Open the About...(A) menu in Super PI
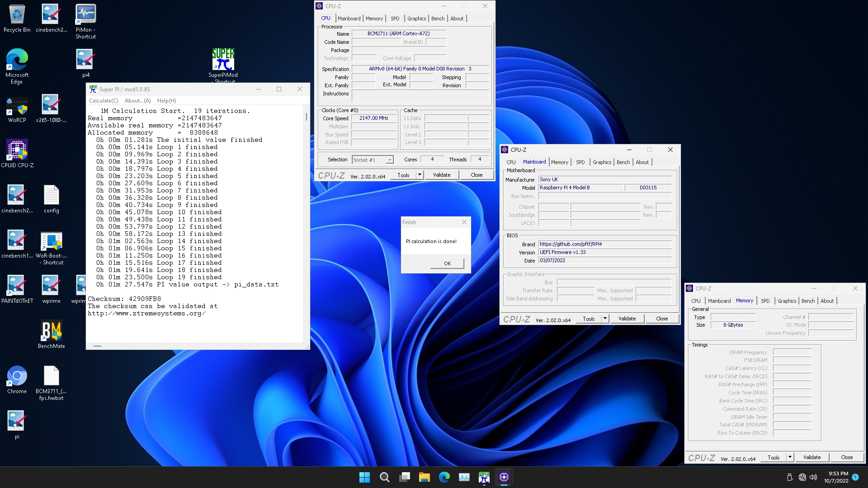This screenshot has height=488, width=868. point(137,101)
